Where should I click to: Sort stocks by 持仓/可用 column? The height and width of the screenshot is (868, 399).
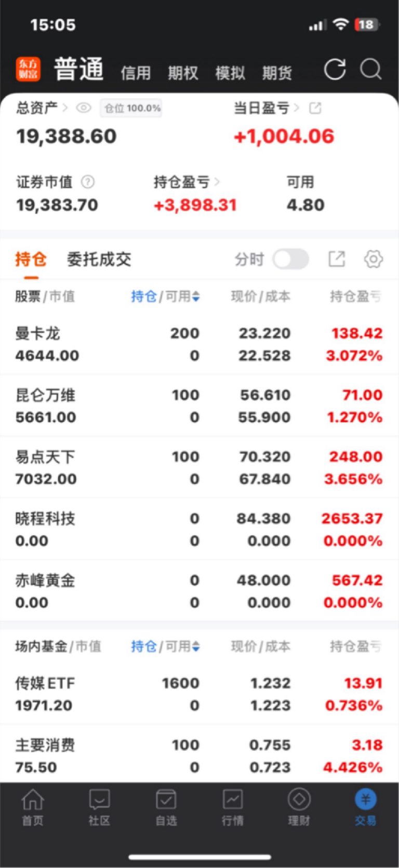pyautogui.click(x=165, y=296)
